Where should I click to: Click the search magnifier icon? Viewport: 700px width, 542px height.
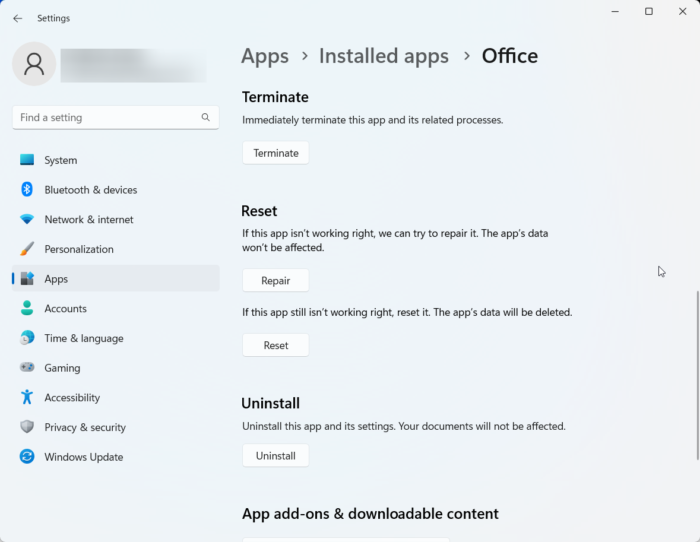(206, 117)
